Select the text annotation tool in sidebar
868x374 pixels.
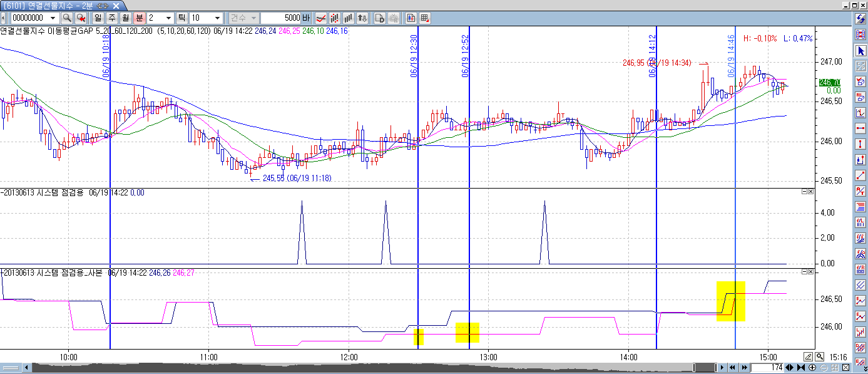[x=860, y=190]
